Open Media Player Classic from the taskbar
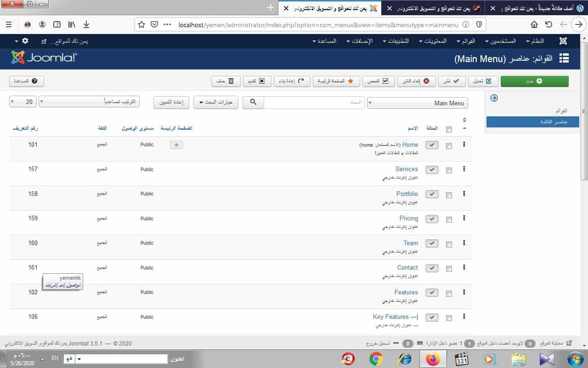 coord(461,359)
